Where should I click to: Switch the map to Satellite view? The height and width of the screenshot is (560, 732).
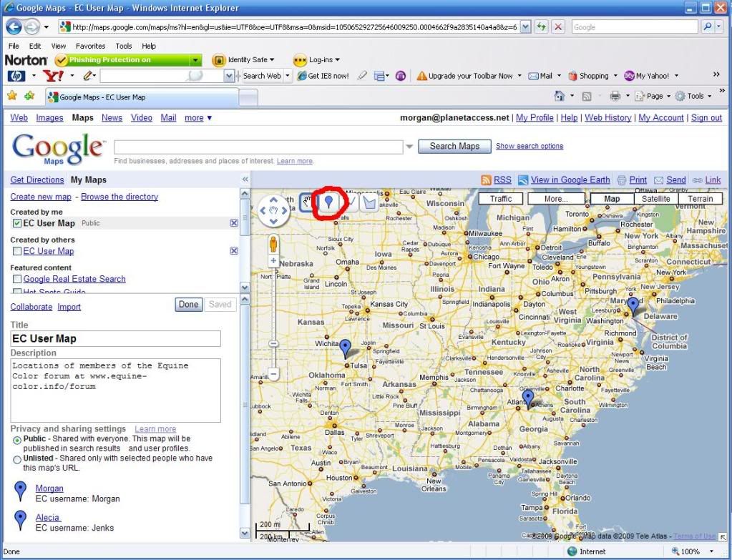pyautogui.click(x=656, y=199)
